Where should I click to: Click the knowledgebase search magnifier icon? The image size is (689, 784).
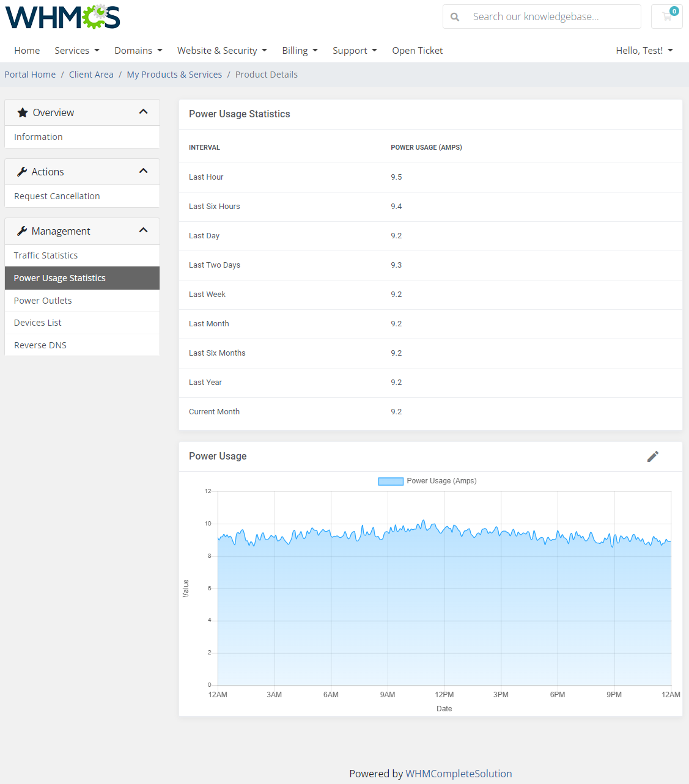point(455,16)
